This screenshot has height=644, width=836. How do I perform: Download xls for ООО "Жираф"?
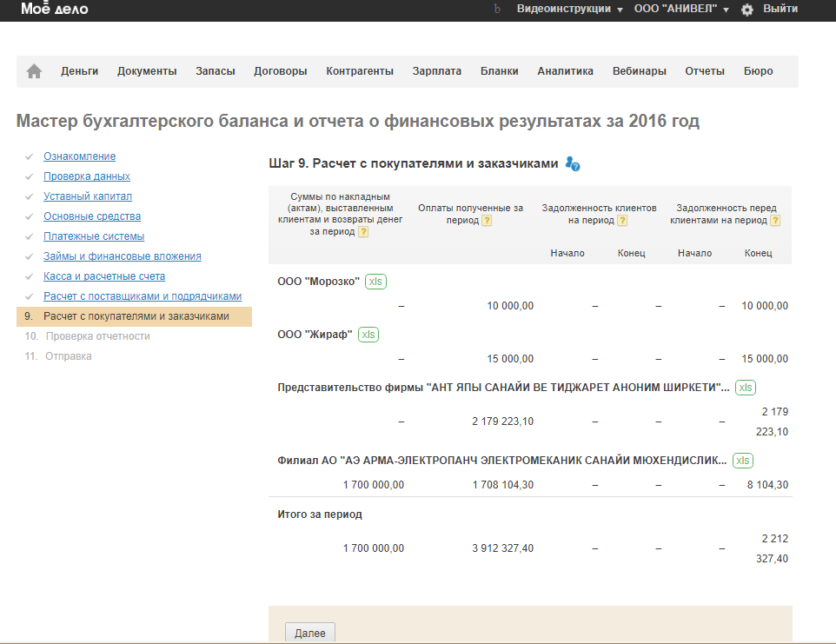point(368,335)
